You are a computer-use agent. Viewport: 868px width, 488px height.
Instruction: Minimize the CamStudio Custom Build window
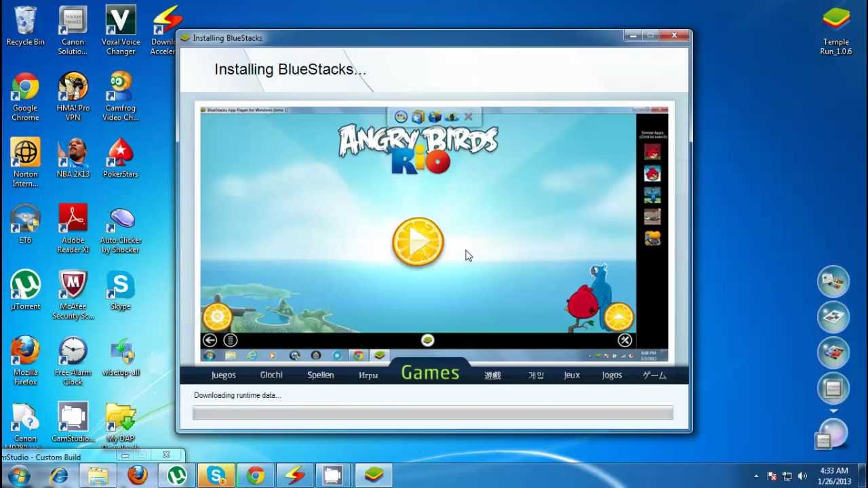125,455
